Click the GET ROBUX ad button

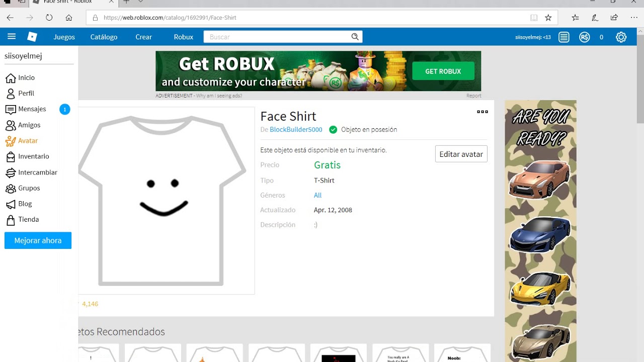pyautogui.click(x=443, y=71)
